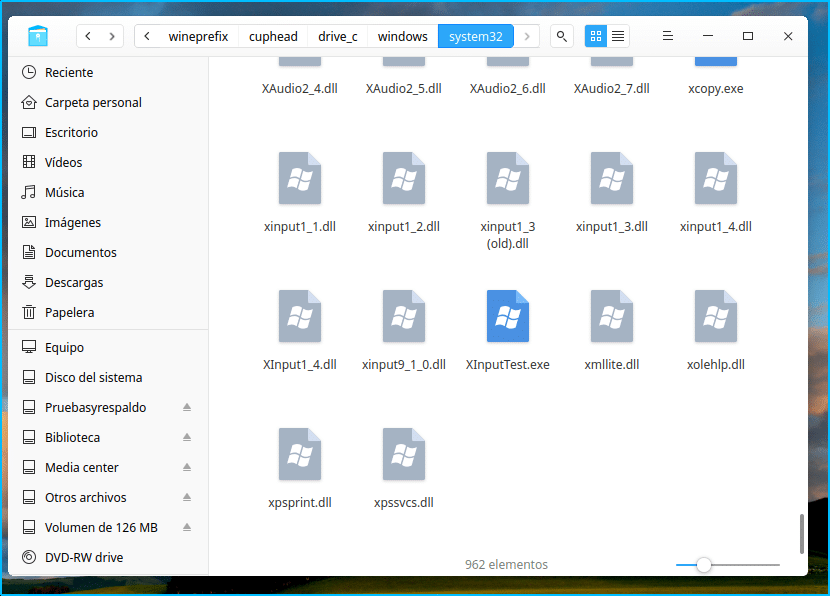Switch to icon grid view

(x=596, y=36)
